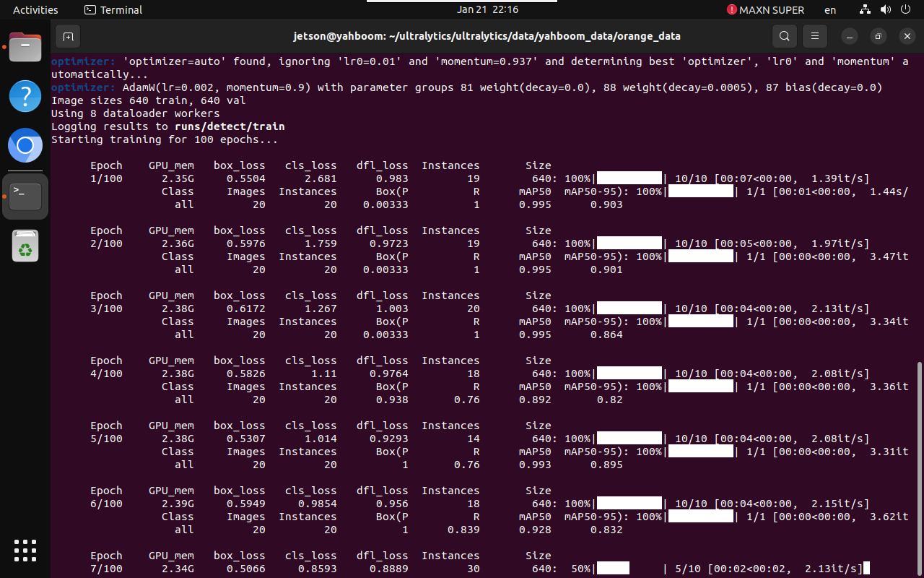
Task: Click 'Starting training for 100 epochs...' line
Action: click(x=165, y=139)
